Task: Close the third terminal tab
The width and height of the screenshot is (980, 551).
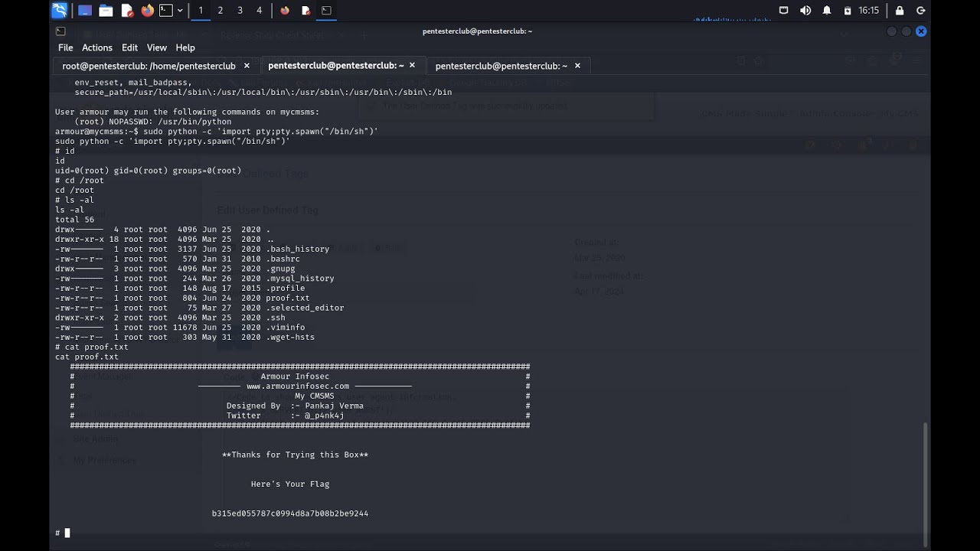Action: 577,66
